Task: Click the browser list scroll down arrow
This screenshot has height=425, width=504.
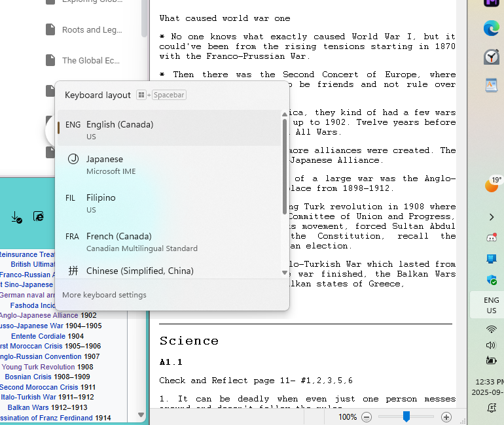Action: (x=141, y=415)
